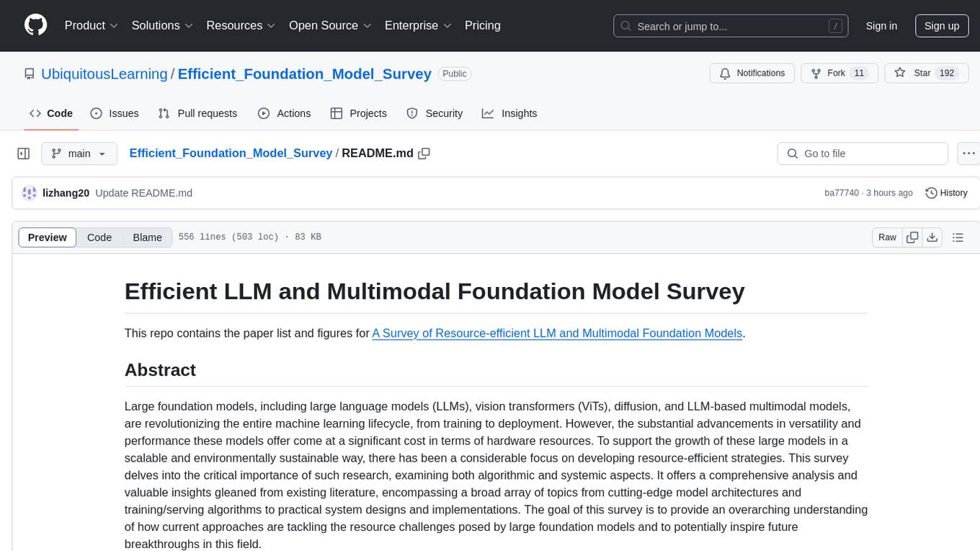Switch to the Actions tab

(284, 113)
